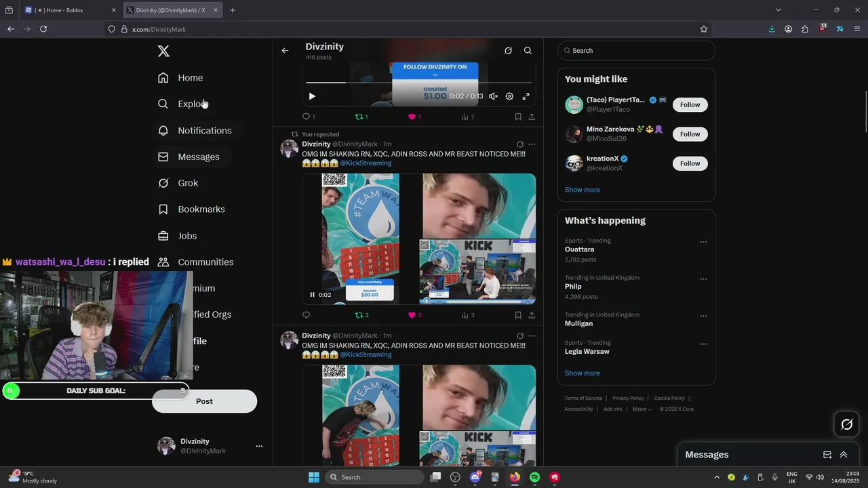
Task: Show more under What's happening
Action: [582, 373]
